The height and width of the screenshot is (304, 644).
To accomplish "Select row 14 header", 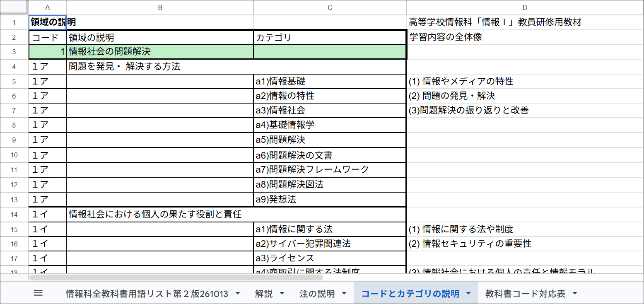I will [14, 215].
